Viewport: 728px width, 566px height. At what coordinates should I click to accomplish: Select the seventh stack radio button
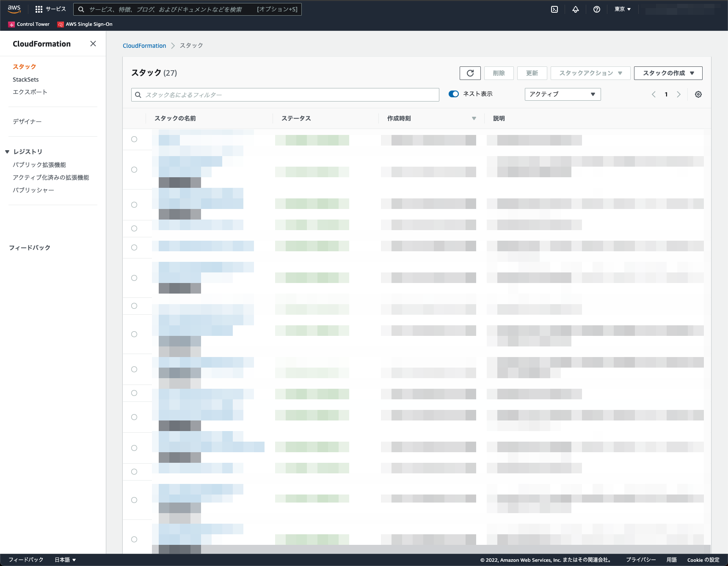[x=134, y=306]
